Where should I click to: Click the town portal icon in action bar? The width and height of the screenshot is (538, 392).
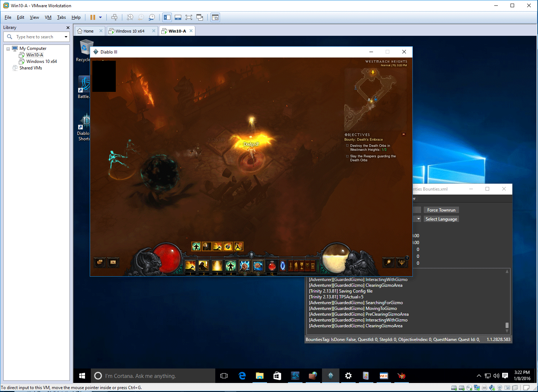tap(283, 266)
